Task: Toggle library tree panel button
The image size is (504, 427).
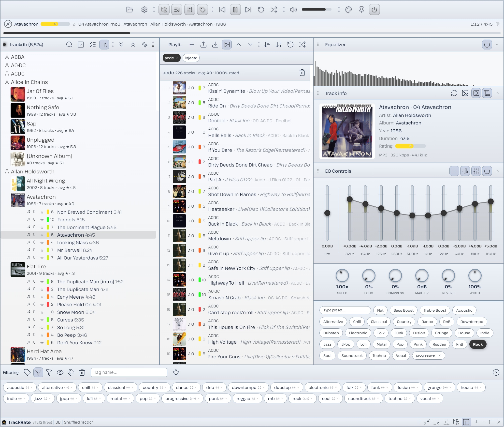Action: [x=164, y=10]
